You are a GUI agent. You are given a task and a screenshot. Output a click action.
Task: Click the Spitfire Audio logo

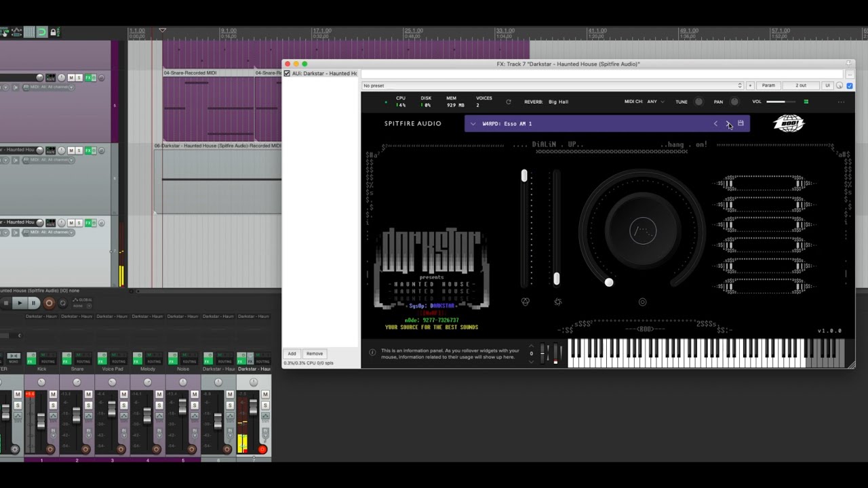click(x=412, y=123)
